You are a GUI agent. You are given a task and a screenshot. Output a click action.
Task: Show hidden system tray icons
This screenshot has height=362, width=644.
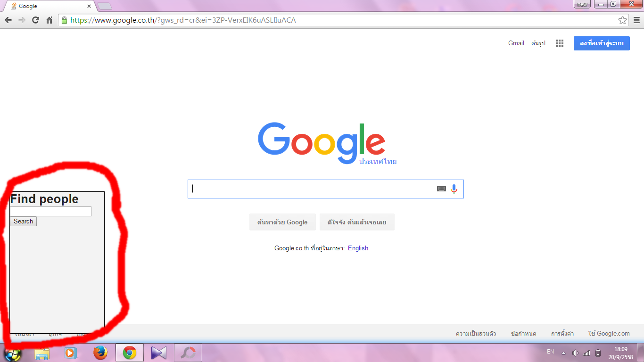coord(563,353)
